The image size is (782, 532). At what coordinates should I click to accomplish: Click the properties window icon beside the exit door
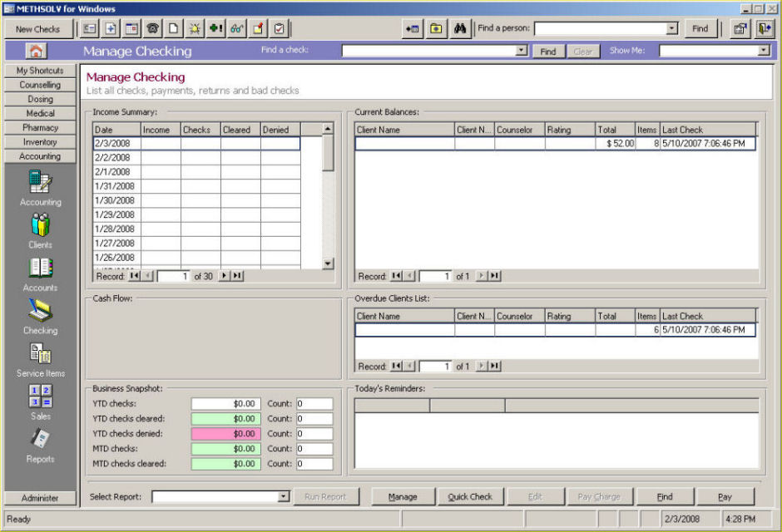point(740,29)
